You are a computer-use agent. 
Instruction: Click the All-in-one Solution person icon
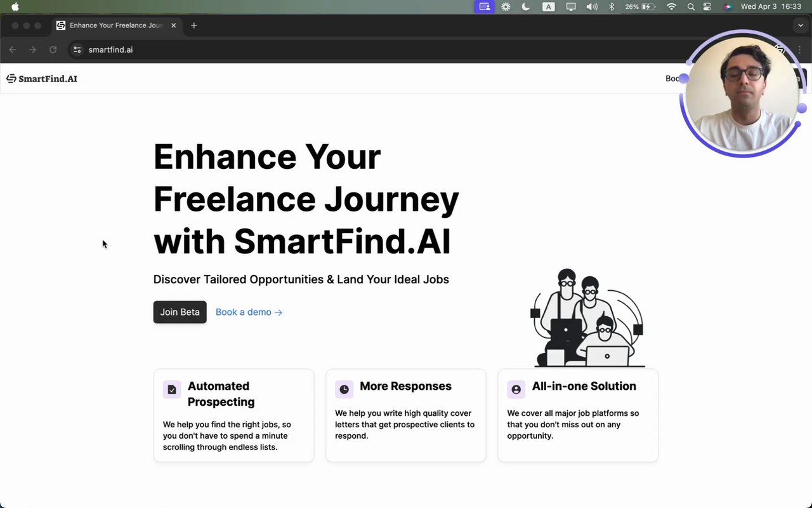(x=516, y=389)
